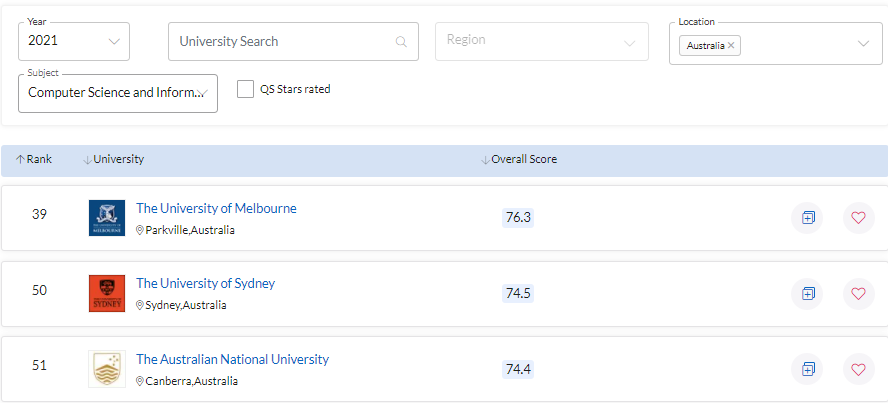The width and height of the screenshot is (888, 403).
Task: Favorite The Australian National University
Action: coord(859,369)
